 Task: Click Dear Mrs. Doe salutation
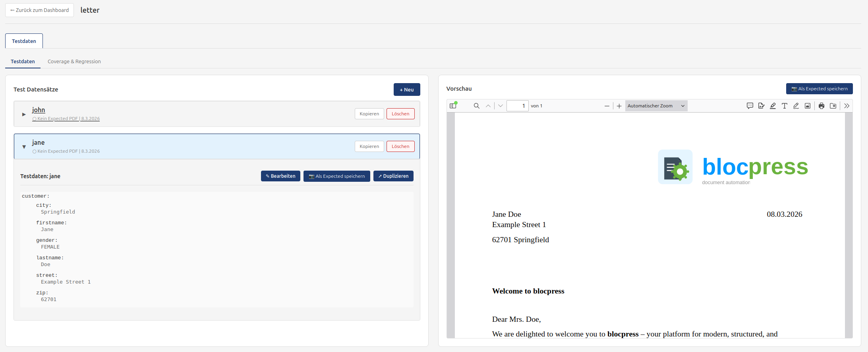coord(516,319)
